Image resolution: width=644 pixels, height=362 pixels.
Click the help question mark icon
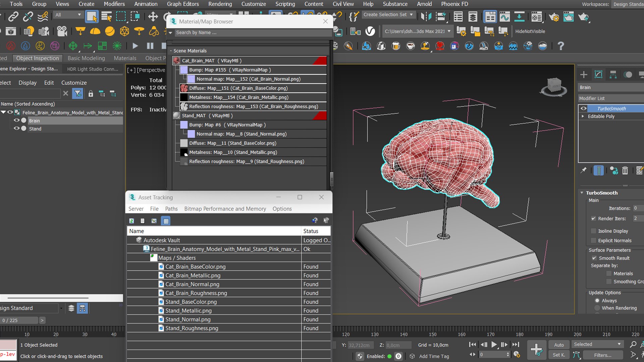[x=560, y=46]
